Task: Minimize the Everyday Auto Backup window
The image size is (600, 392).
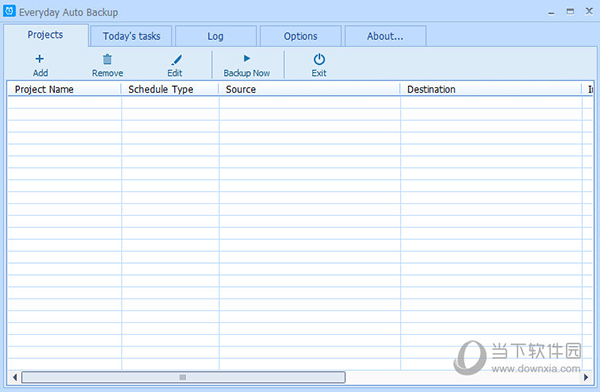Action: pos(551,12)
